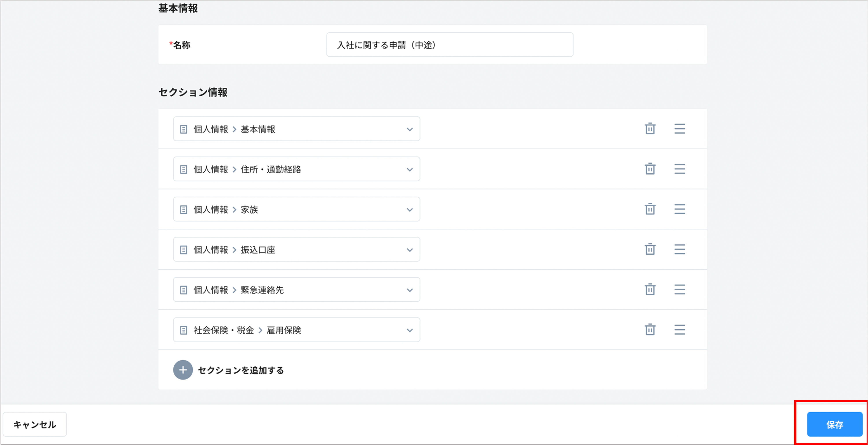Click drag handle beside 家族 row
The height and width of the screenshot is (445, 868).
tap(679, 209)
